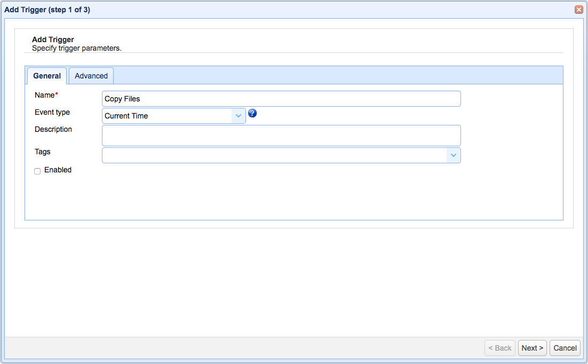The width and height of the screenshot is (588, 364).
Task: Click the blue help icon beside Event type
Action: (x=252, y=113)
